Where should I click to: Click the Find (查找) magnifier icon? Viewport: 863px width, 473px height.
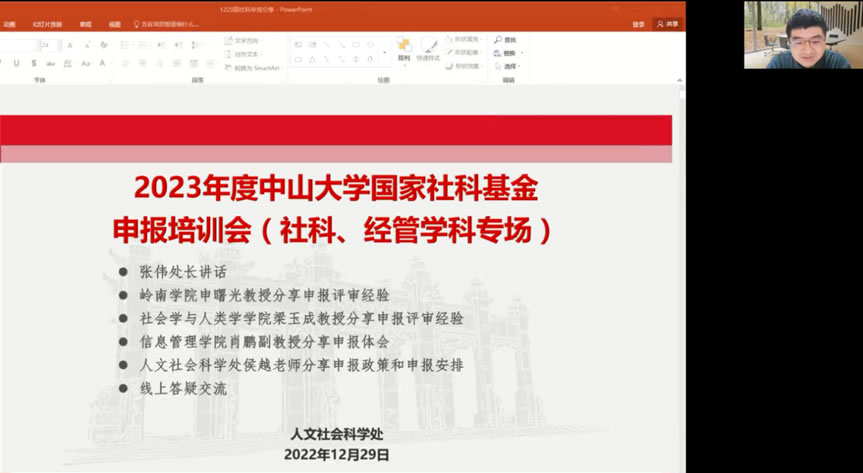coord(499,40)
